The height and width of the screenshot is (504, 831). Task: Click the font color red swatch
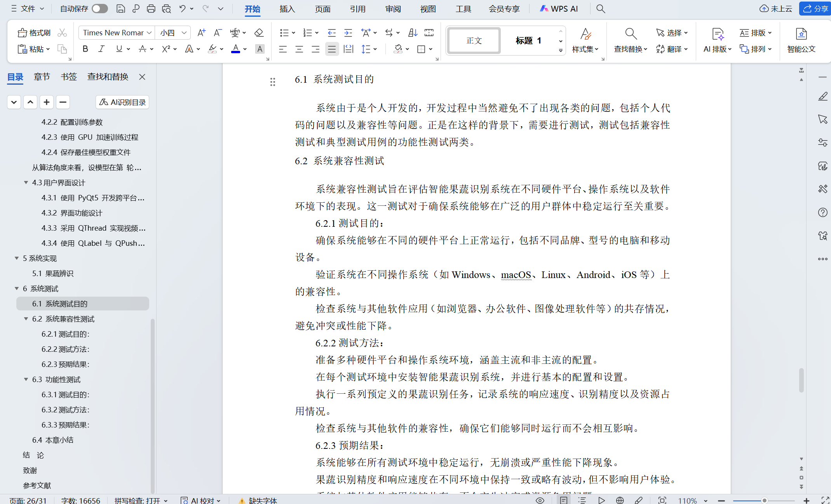pos(235,49)
